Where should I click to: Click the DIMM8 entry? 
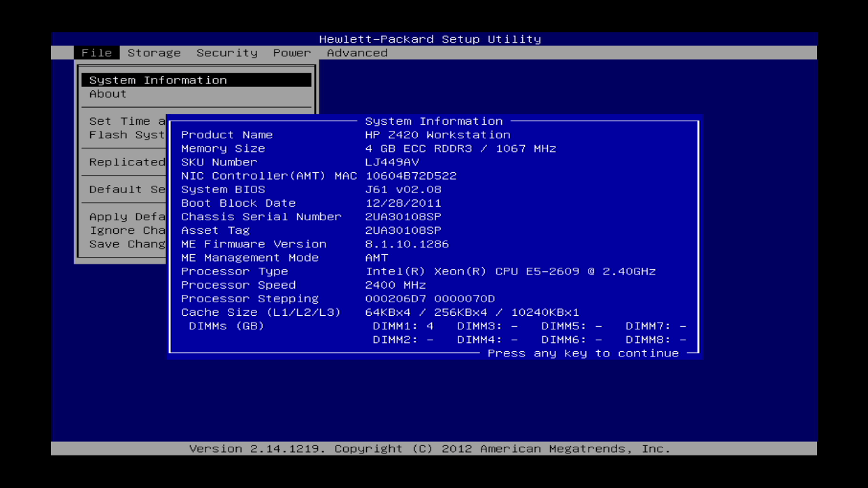coord(656,340)
